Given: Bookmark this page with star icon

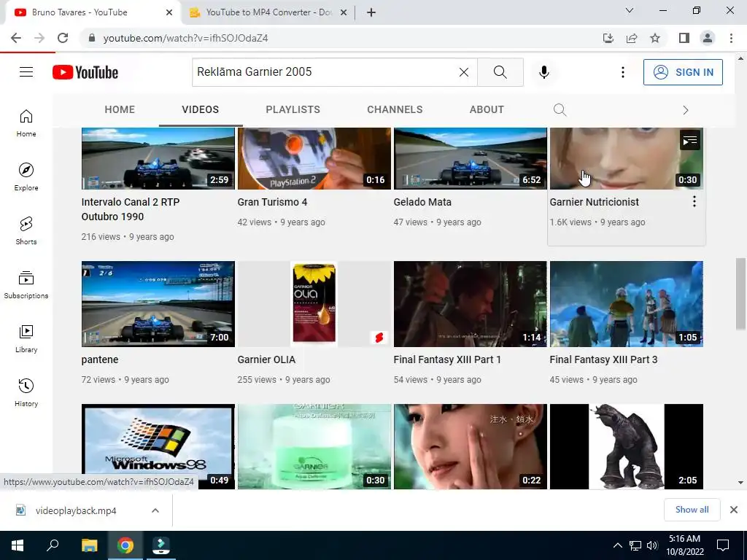Looking at the screenshot, I should 655,38.
